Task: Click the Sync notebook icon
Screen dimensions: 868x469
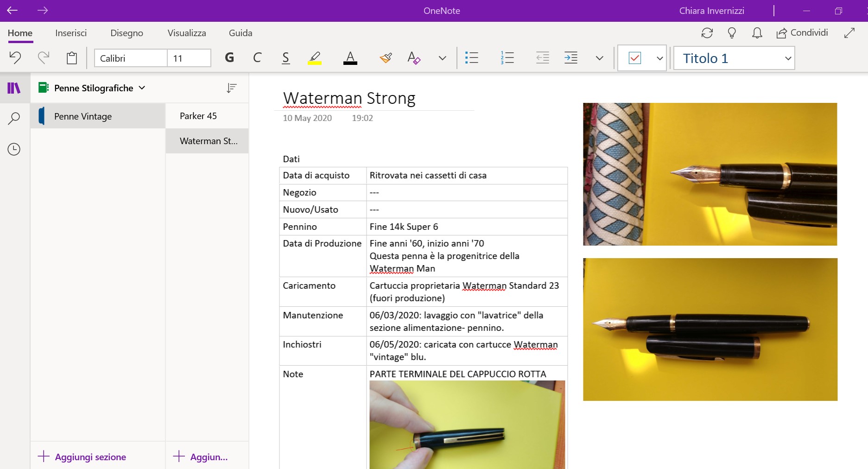Action: click(707, 33)
